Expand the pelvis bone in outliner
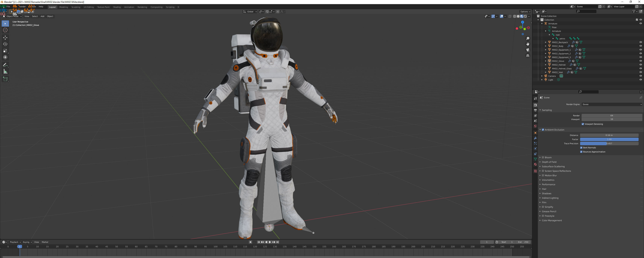The image size is (644, 258). tap(553, 39)
